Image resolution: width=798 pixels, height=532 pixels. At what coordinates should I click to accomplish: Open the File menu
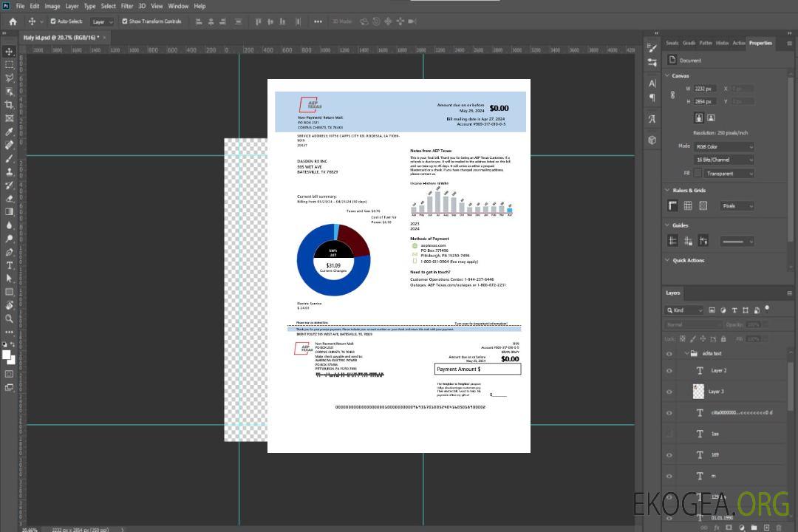coord(20,6)
